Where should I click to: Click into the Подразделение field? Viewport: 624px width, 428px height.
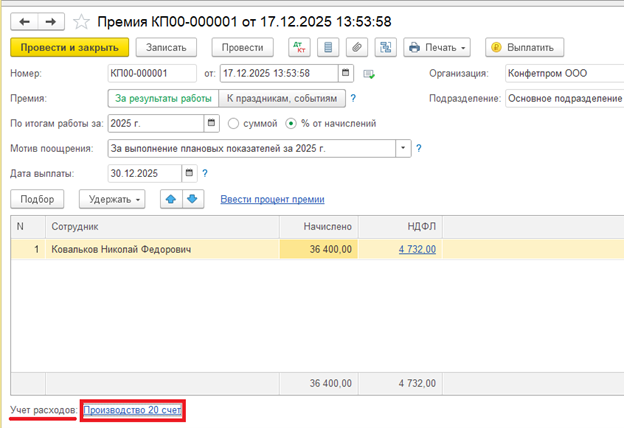564,98
